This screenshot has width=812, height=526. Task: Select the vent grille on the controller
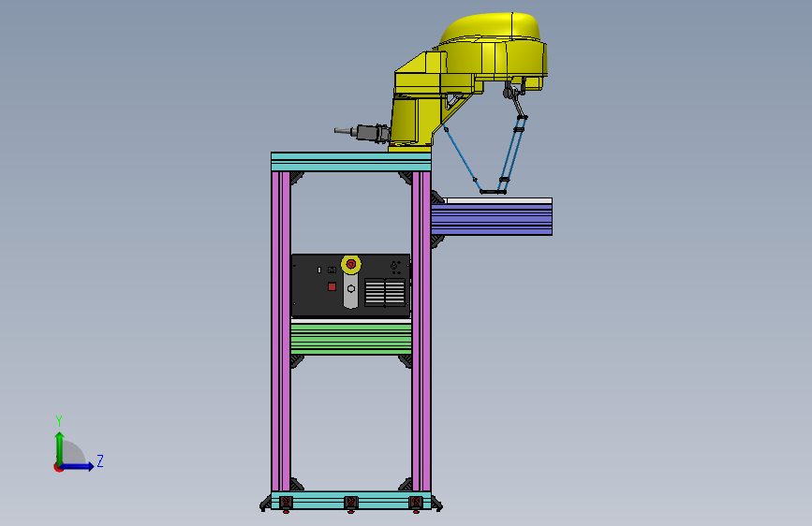point(385,293)
